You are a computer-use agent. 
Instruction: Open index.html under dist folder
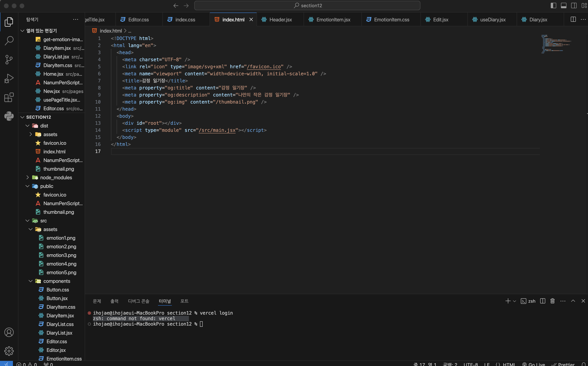click(x=52, y=152)
